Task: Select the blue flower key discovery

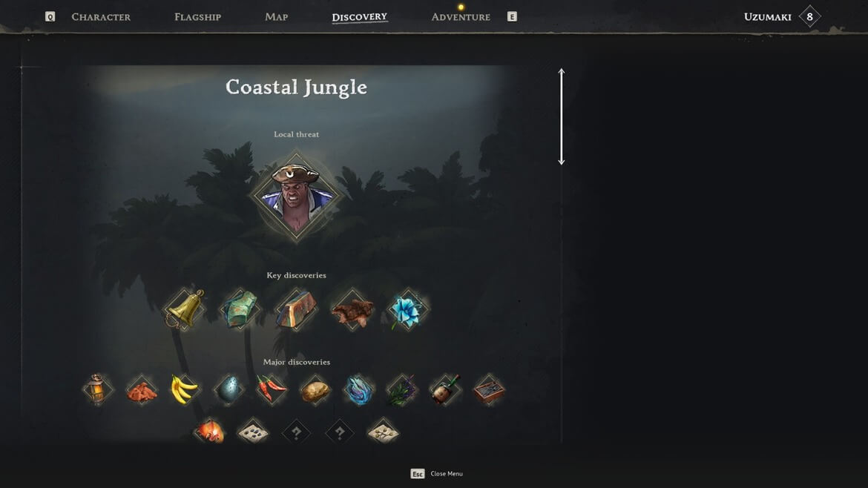Action: pos(408,310)
